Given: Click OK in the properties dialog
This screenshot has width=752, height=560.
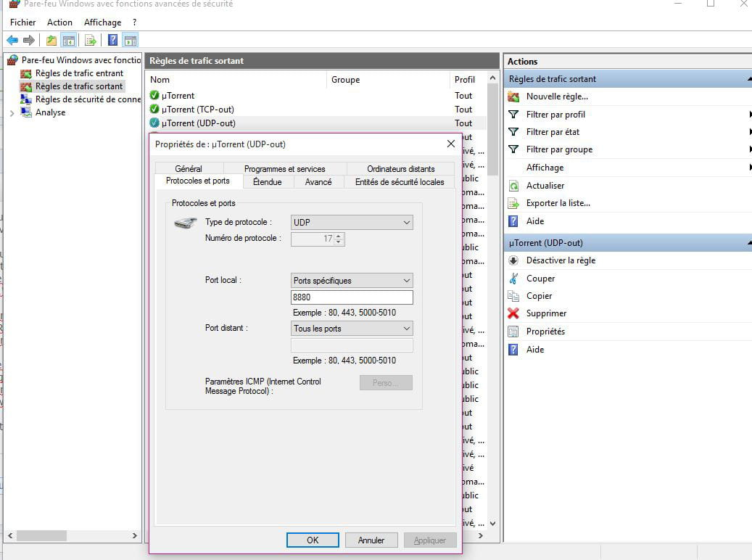Looking at the screenshot, I should coord(313,540).
